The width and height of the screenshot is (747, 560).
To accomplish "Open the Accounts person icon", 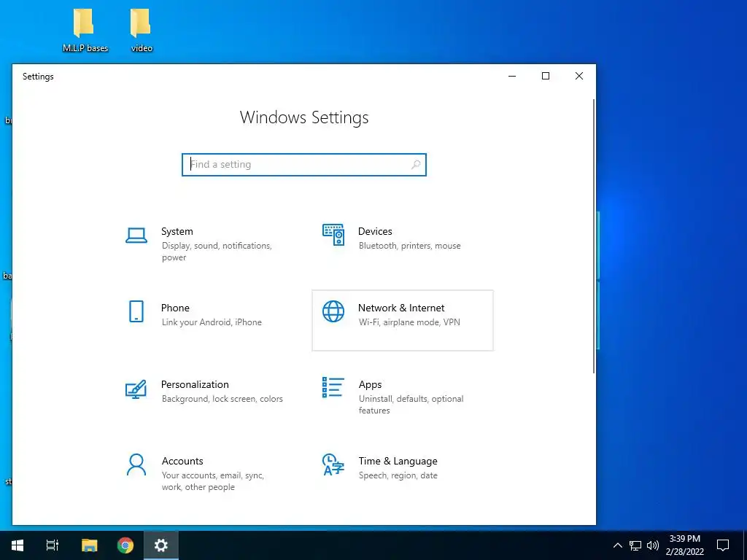I will point(136,464).
